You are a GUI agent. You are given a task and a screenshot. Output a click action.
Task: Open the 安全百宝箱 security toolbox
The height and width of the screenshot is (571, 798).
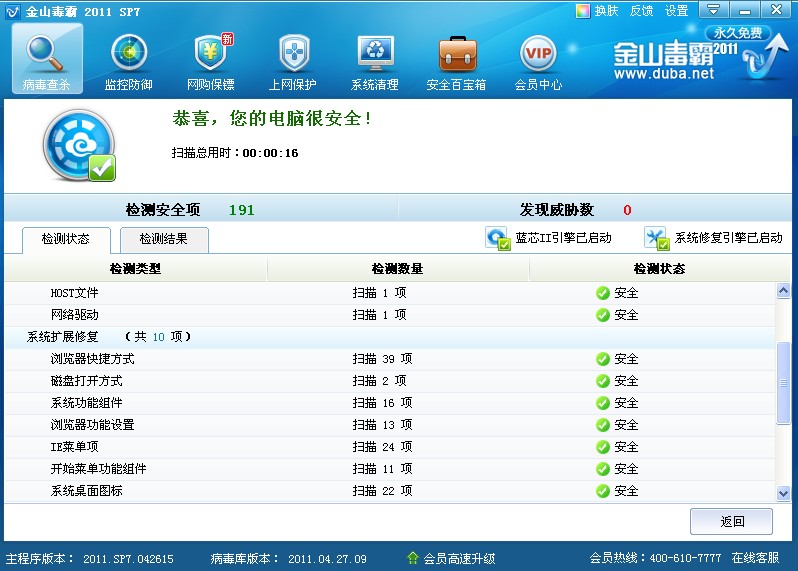pos(457,61)
